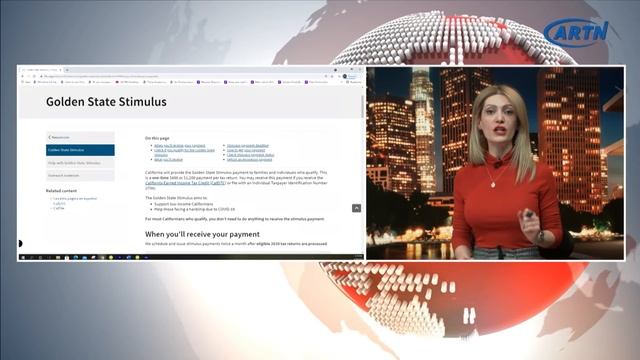The image size is (640, 360).
Task: Click the back-to-top arrow button
Action: (x=356, y=208)
